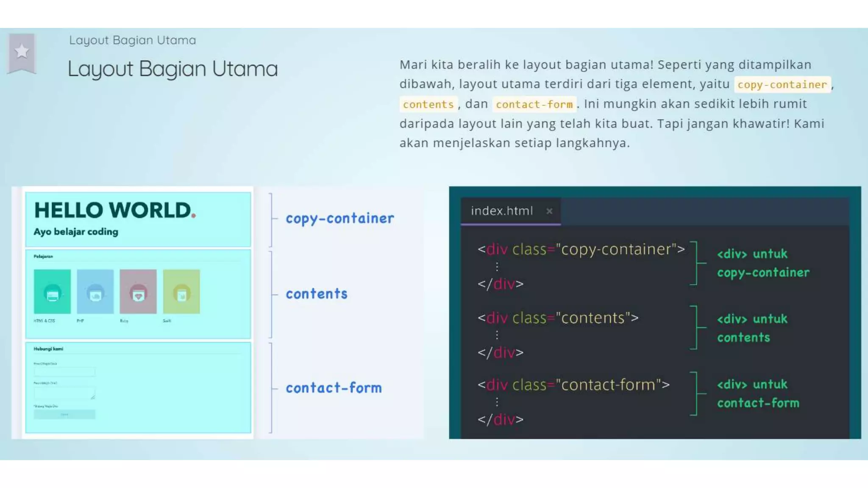Viewport: 868px width, 488px height.
Task: Click the div class="contents" opening code line
Action: click(558, 318)
